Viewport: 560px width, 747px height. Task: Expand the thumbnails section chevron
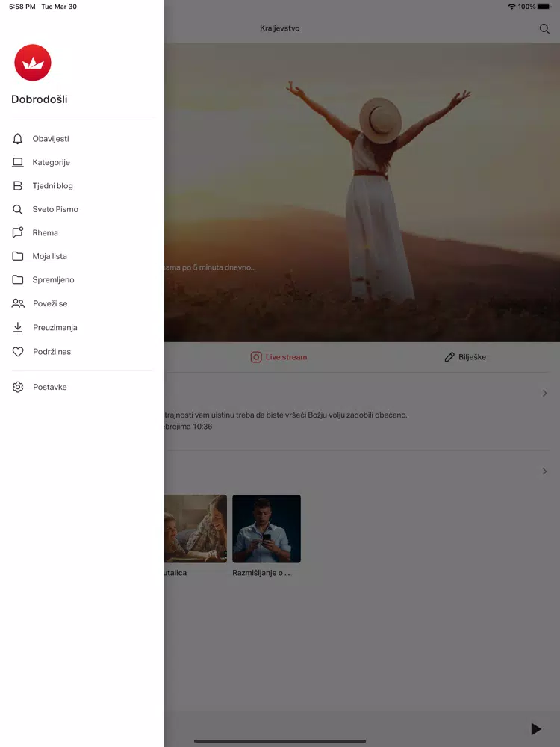[x=544, y=471]
